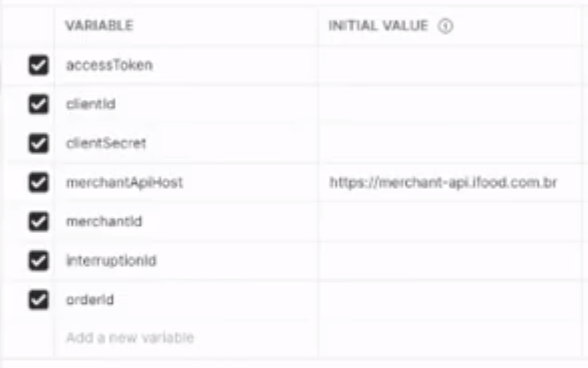Click the empty accessToken initial value cell
Screen dimensions: 588x368
(x=449, y=65)
